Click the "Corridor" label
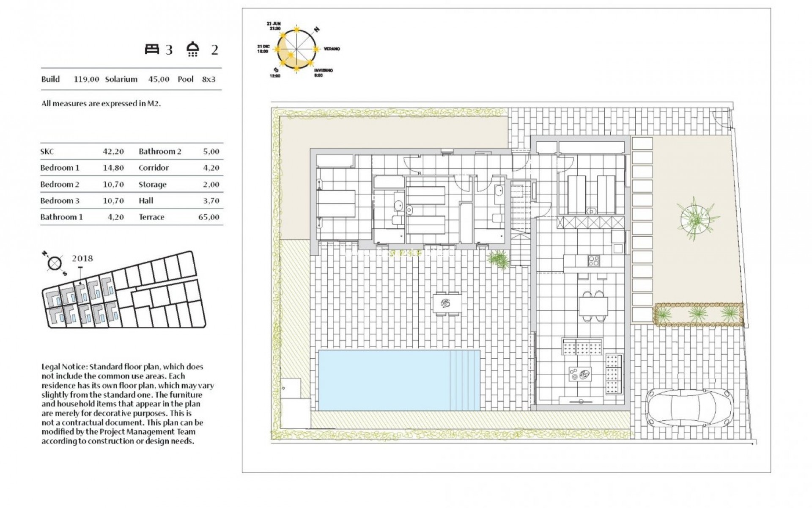The height and width of the screenshot is (508, 812). coord(154,168)
